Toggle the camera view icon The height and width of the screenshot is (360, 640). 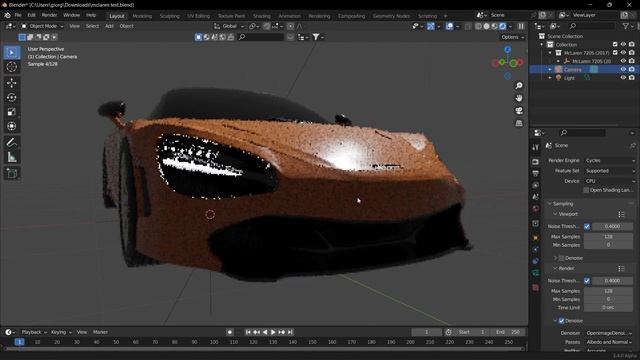click(519, 111)
